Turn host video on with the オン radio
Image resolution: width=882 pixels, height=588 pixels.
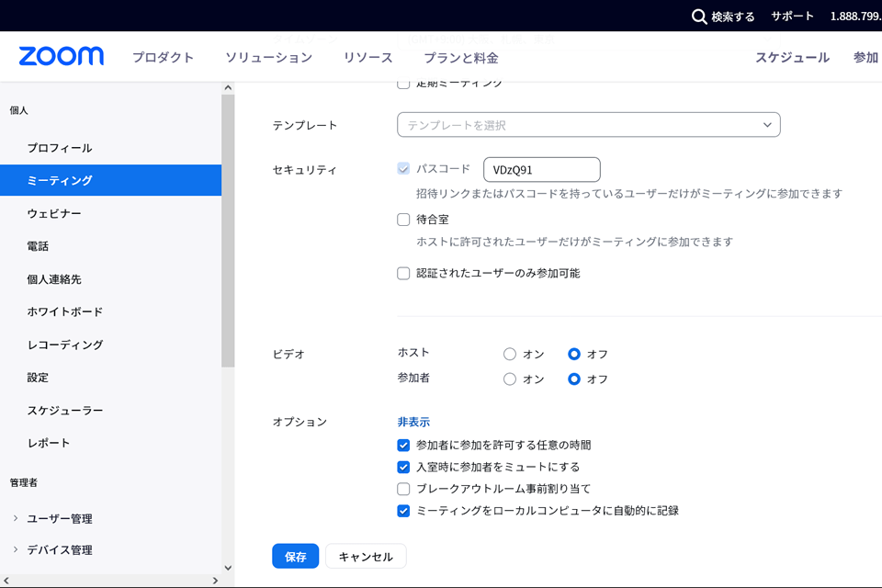(x=510, y=353)
